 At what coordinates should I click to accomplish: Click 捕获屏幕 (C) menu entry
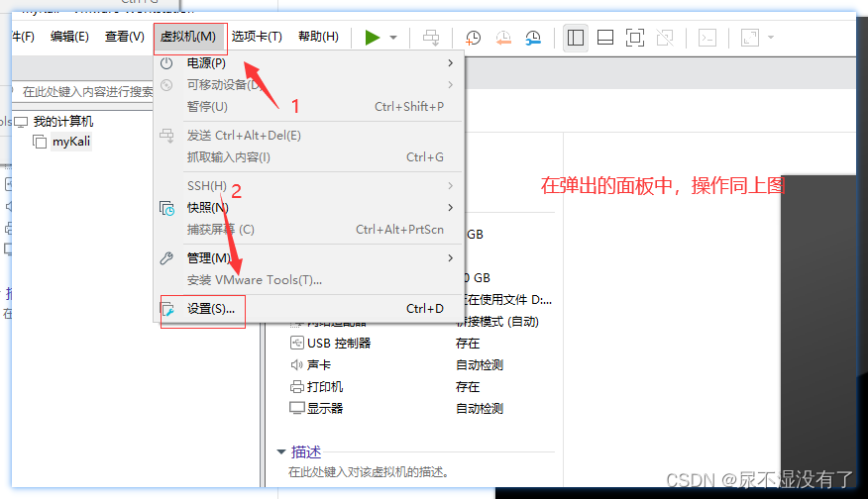coord(309,230)
